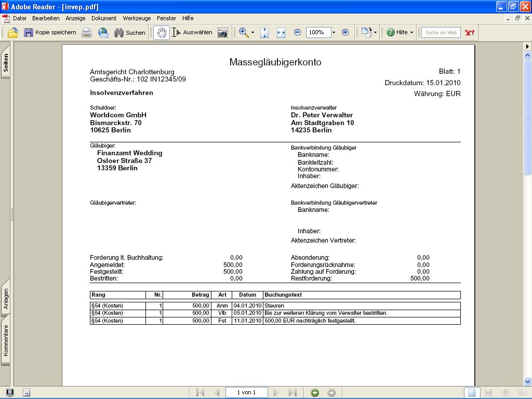Click the full screen monitor icon
Screen dimensions: 532x399
(10, 393)
